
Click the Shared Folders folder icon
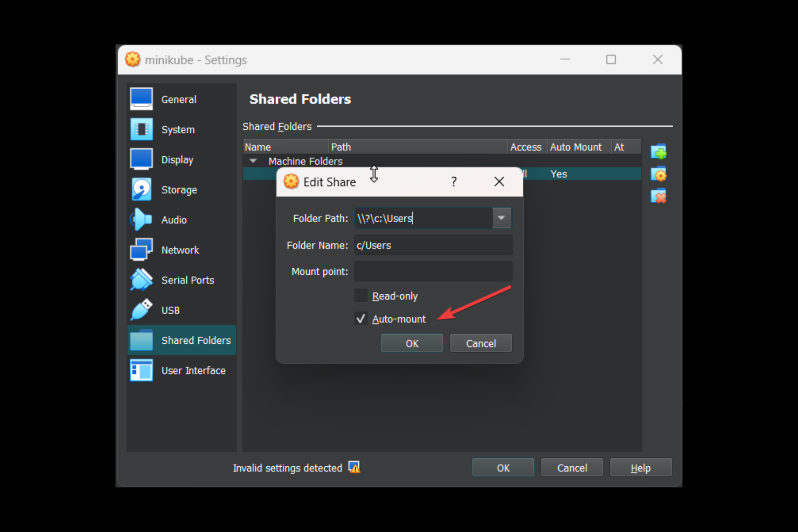(141, 340)
